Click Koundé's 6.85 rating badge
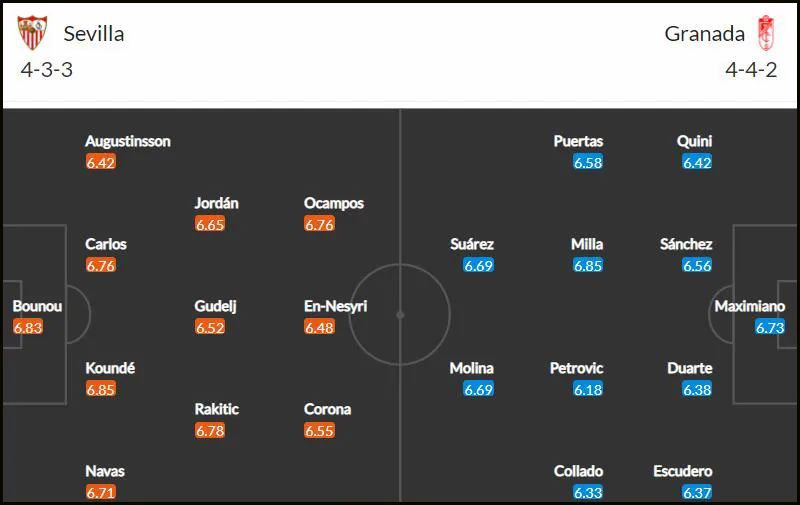Image resolution: width=800 pixels, height=505 pixels. pyautogui.click(x=101, y=389)
